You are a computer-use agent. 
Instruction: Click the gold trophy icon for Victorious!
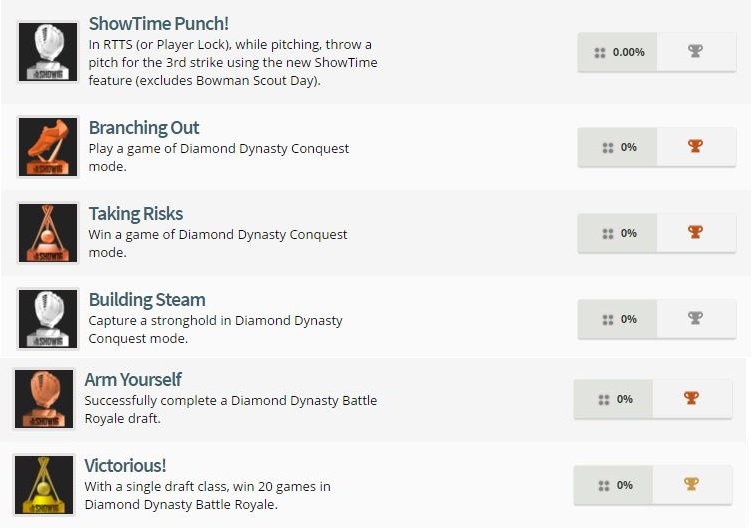[691, 485]
